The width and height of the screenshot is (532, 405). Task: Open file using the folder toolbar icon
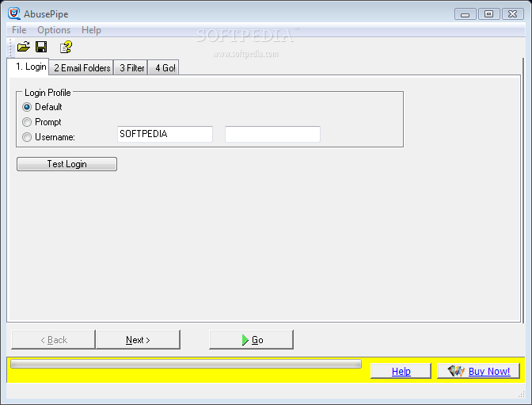pos(24,47)
